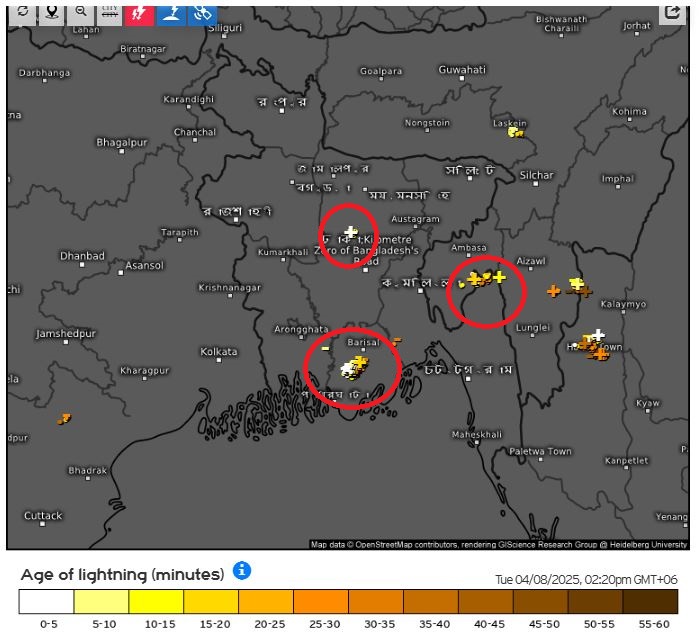Click the refresh map icon

[22, 13]
